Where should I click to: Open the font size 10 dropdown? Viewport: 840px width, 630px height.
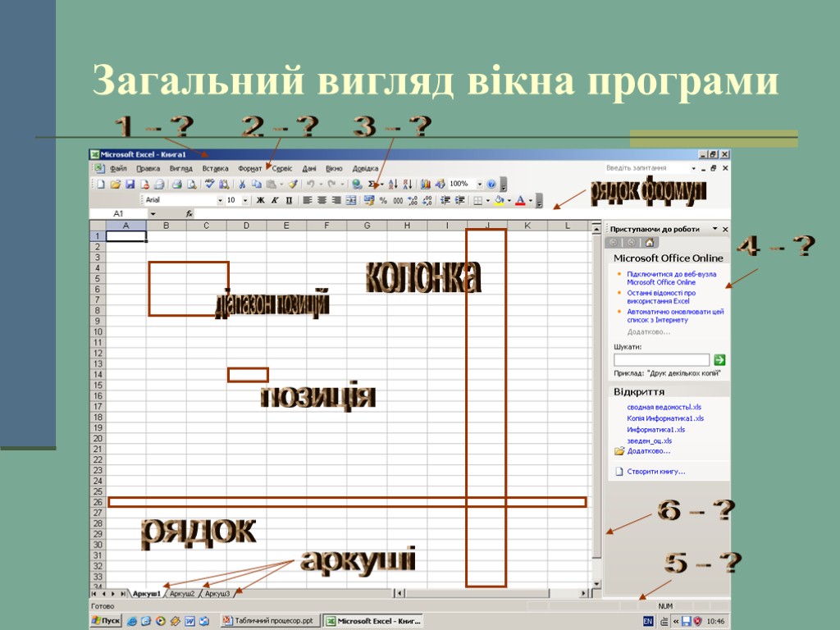245,200
